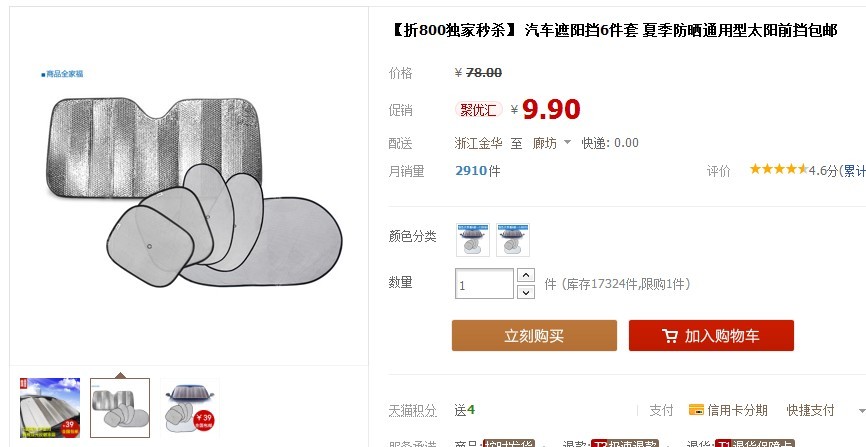Decrease quantity with the down arrow
Image resolution: width=866 pixels, height=447 pixels.
click(x=526, y=292)
